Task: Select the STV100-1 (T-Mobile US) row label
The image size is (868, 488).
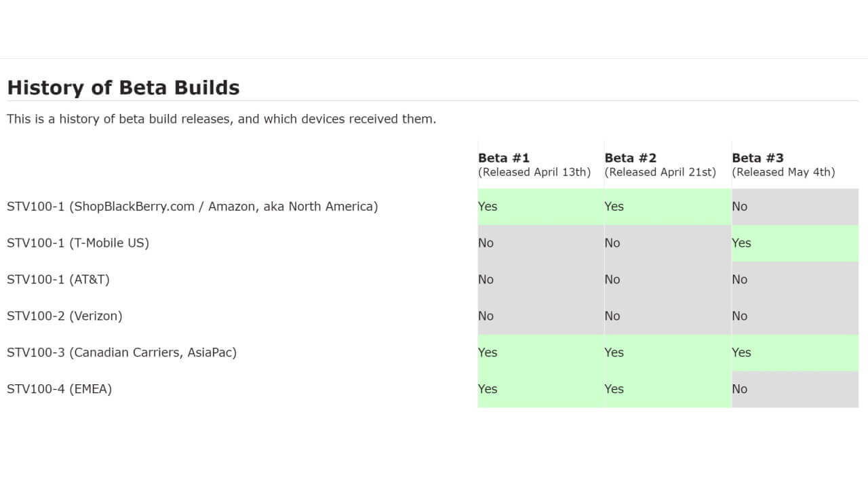Action: 78,243
